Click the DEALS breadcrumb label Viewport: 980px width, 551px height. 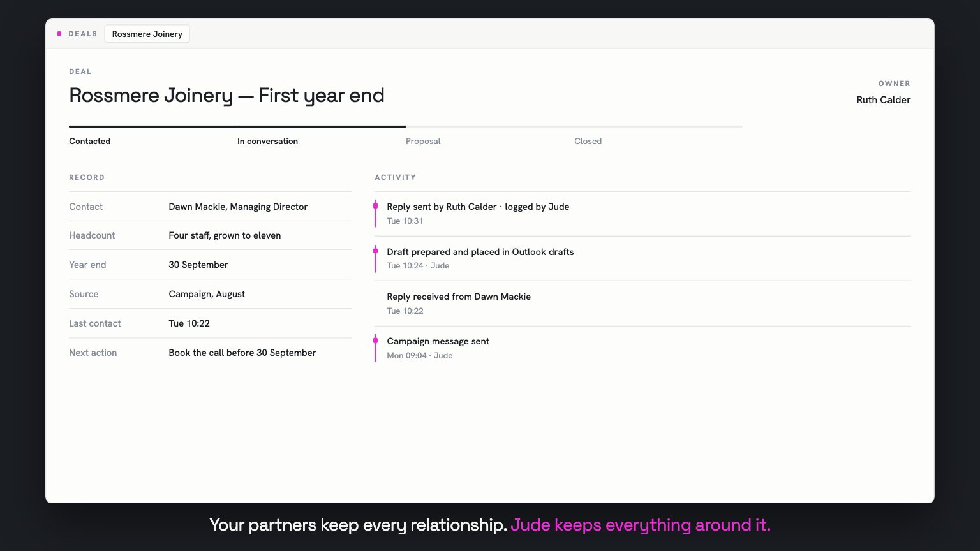coord(83,34)
